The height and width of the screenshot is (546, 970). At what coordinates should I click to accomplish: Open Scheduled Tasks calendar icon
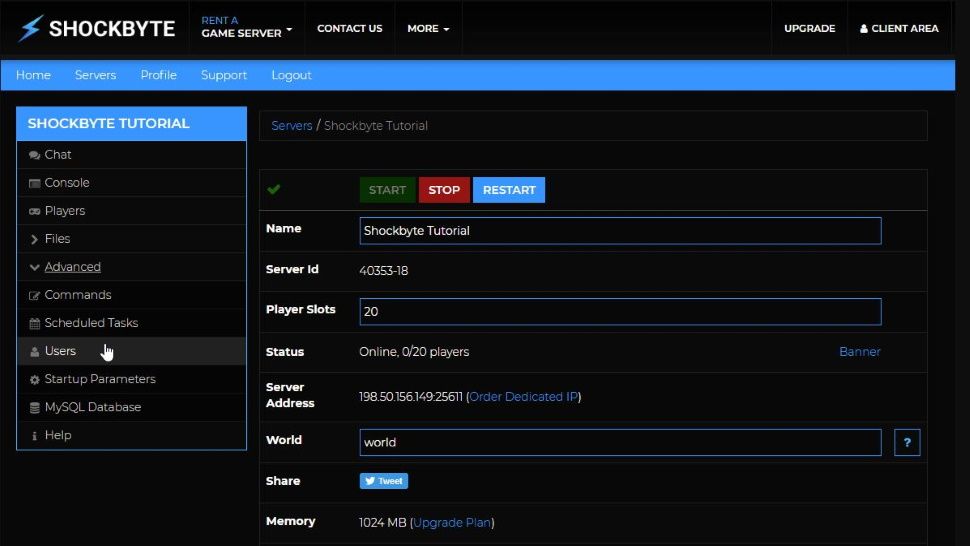pos(35,323)
